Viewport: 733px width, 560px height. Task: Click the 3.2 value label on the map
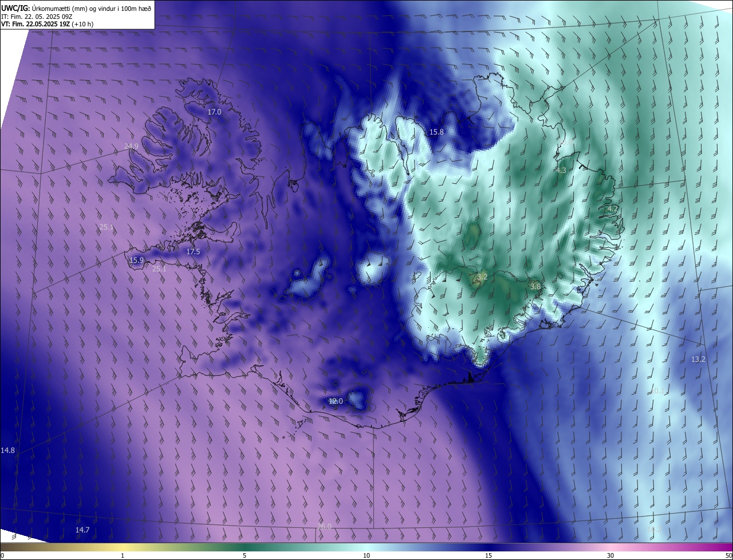(x=482, y=277)
